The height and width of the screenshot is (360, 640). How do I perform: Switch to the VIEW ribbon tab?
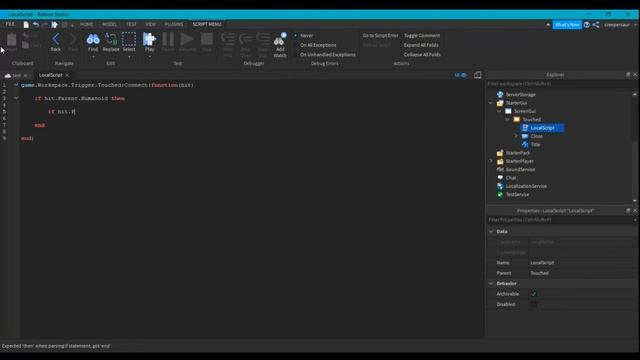[151, 24]
